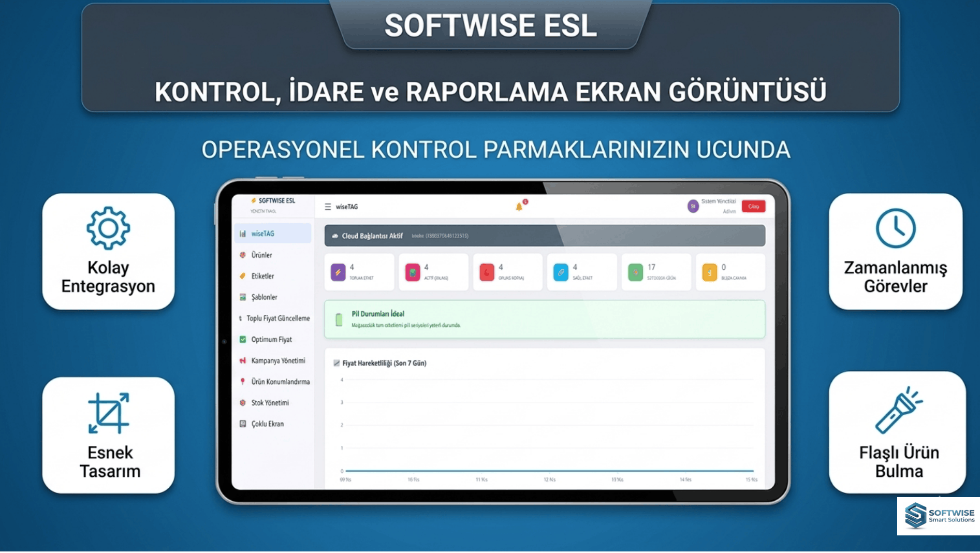Click the stat card showing 0
Image resolution: width=980 pixels, height=553 pixels.
730,272
